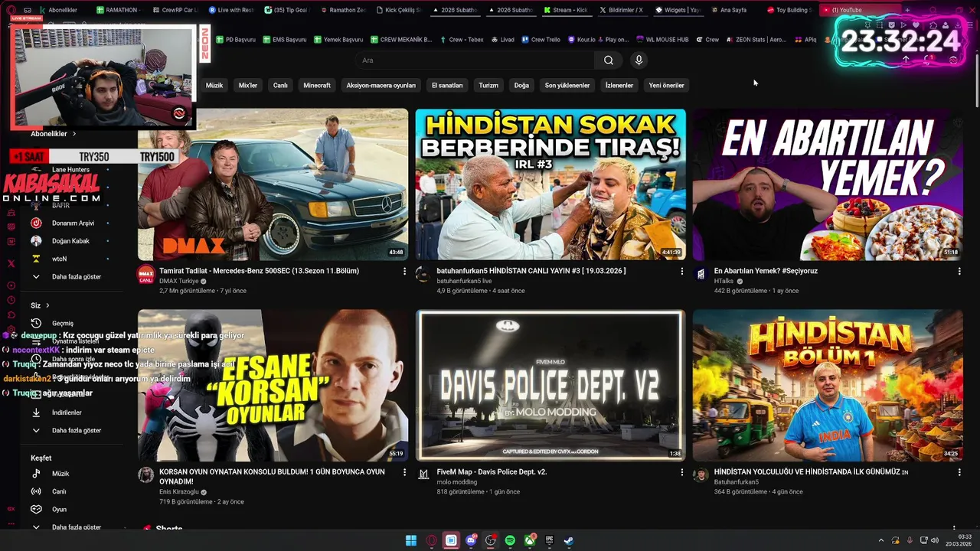Open options menu for HİNDİSTAN YOLCULUĞU video

tap(959, 472)
